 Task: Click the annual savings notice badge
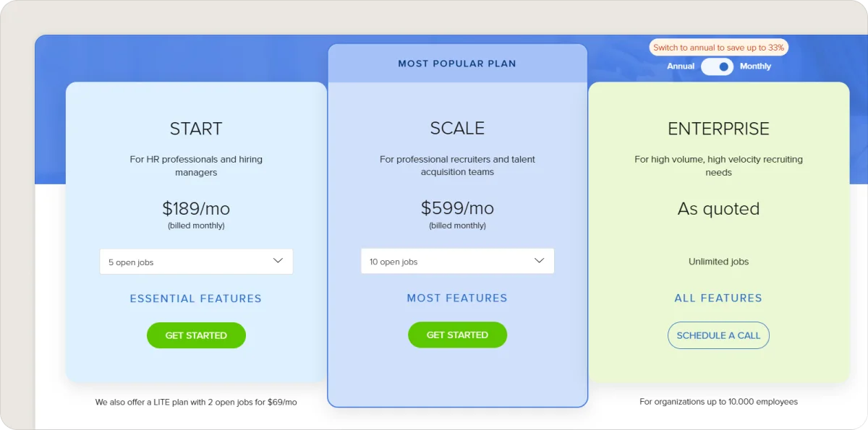[x=718, y=47]
